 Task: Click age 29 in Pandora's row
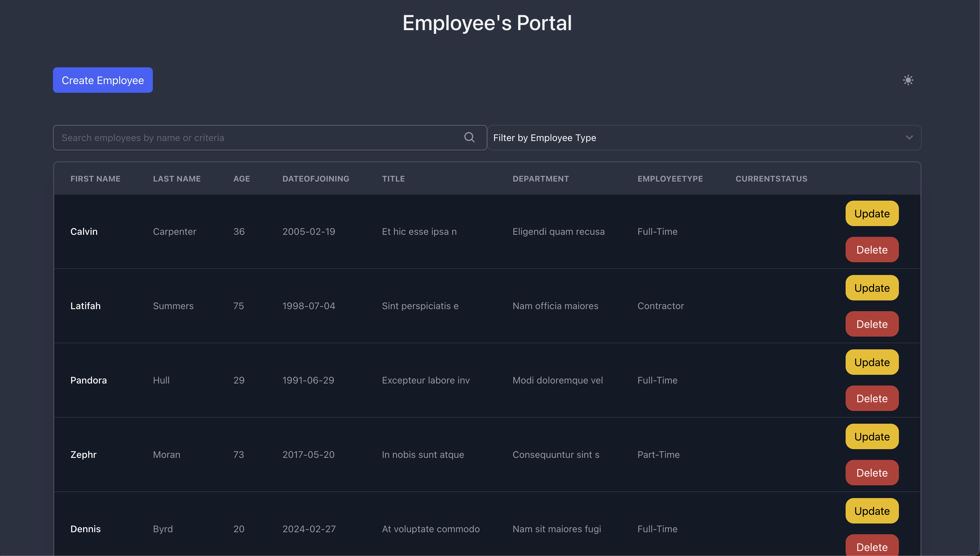239,380
